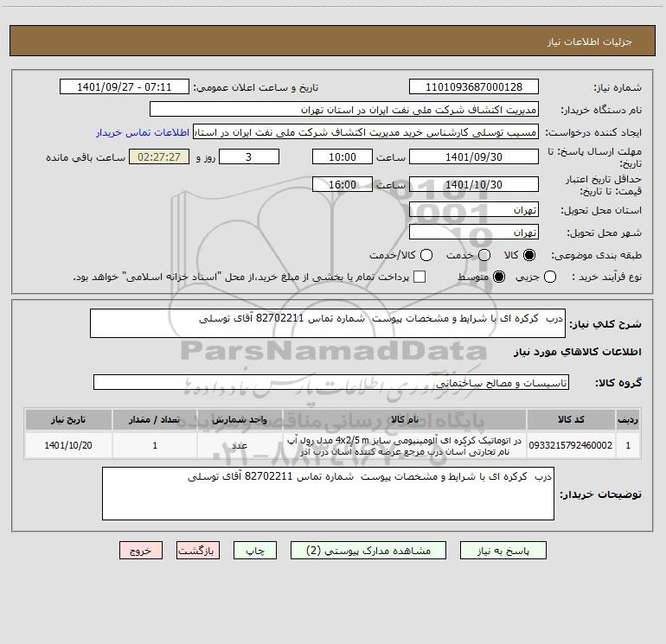This screenshot has width=666, height=644.
Task: Click the unit cell عدد
Action: point(240,445)
